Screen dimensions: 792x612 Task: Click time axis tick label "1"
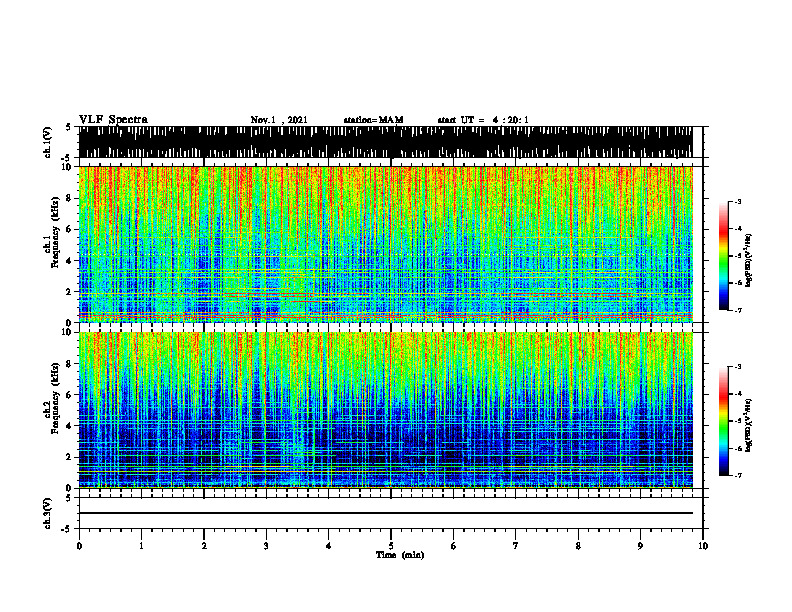pos(141,546)
